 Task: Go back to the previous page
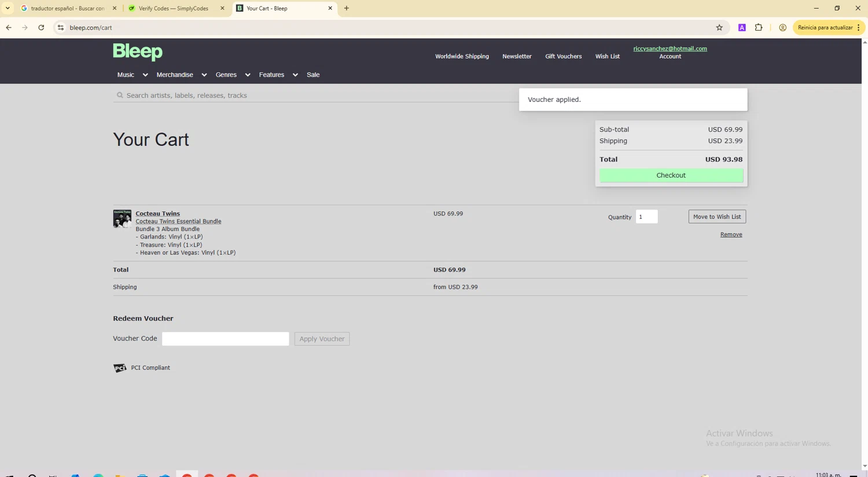pos(9,27)
